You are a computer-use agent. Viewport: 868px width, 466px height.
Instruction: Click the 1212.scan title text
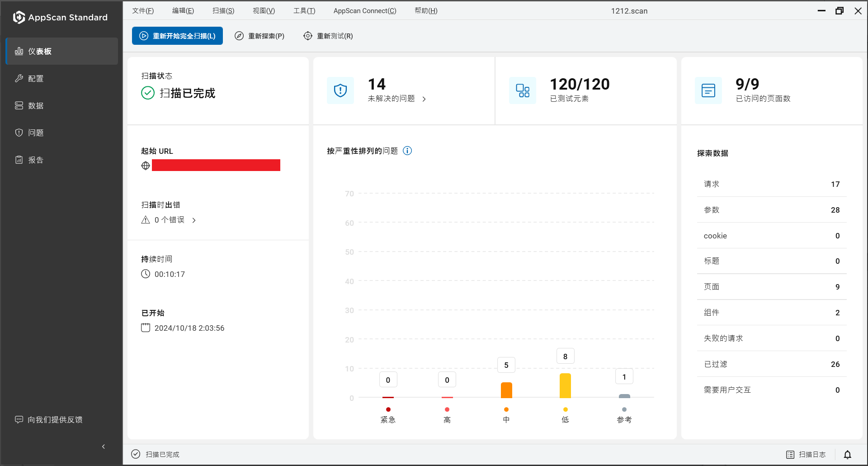pyautogui.click(x=629, y=11)
